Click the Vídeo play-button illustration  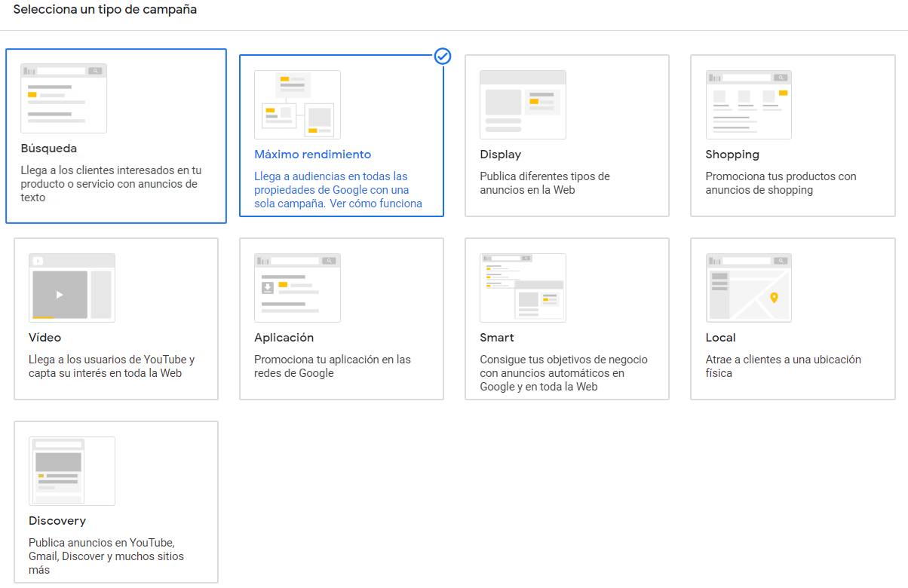point(60,294)
